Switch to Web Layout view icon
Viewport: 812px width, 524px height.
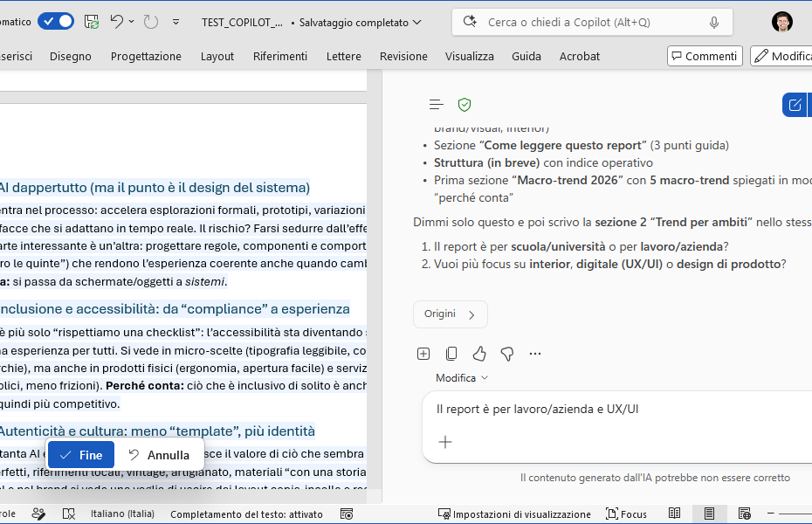point(745,514)
